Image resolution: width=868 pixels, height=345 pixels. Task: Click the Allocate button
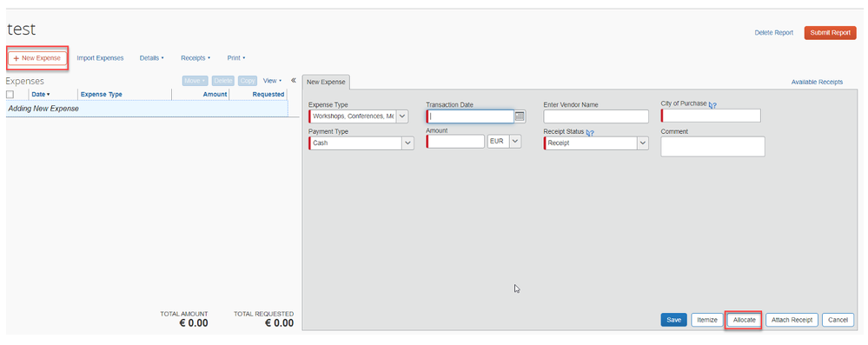pyautogui.click(x=744, y=320)
